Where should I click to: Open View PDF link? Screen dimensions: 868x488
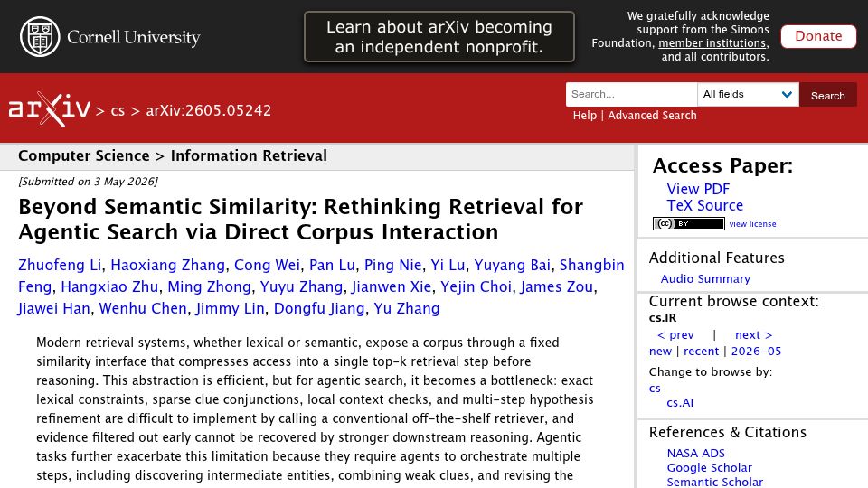(x=698, y=189)
